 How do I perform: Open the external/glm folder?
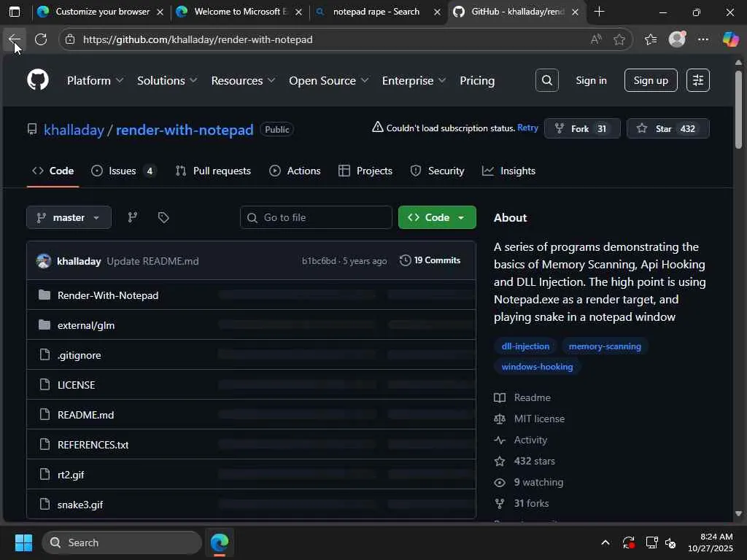(x=86, y=325)
